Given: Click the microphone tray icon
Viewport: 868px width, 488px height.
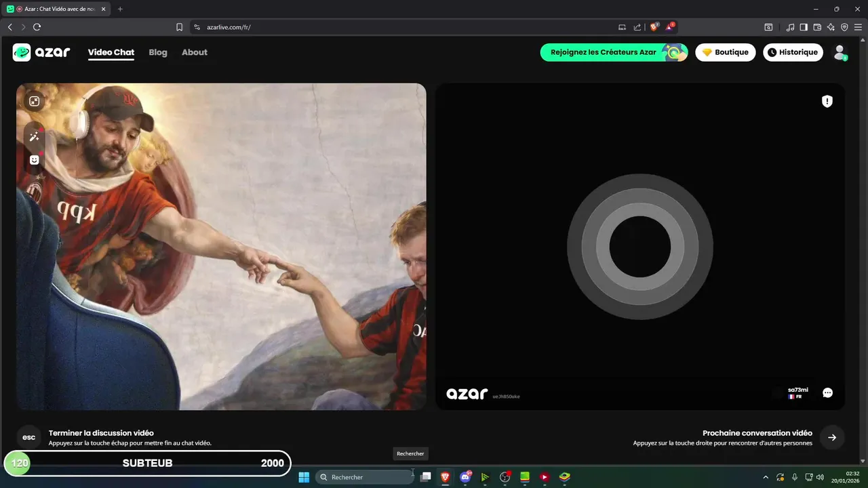Looking at the screenshot, I should pos(795,477).
